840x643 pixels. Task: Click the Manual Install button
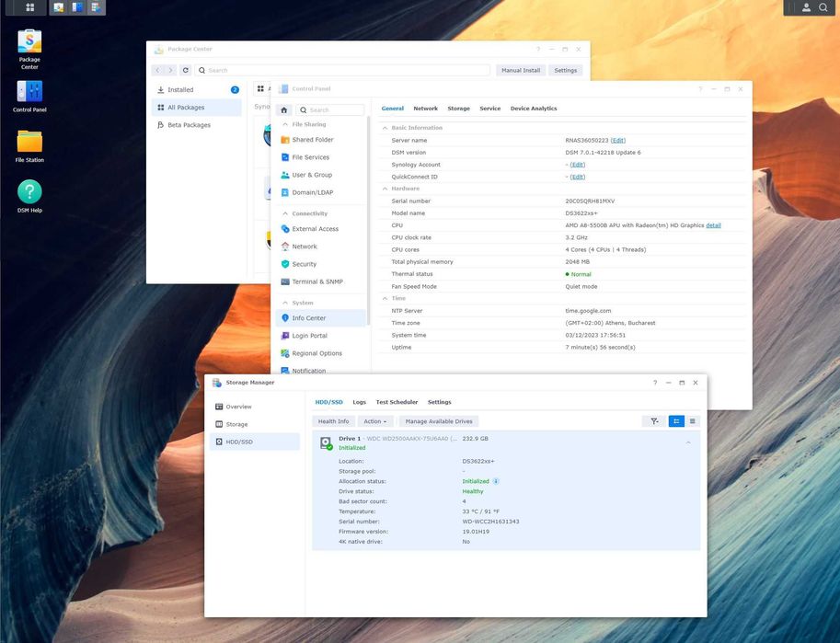click(521, 70)
